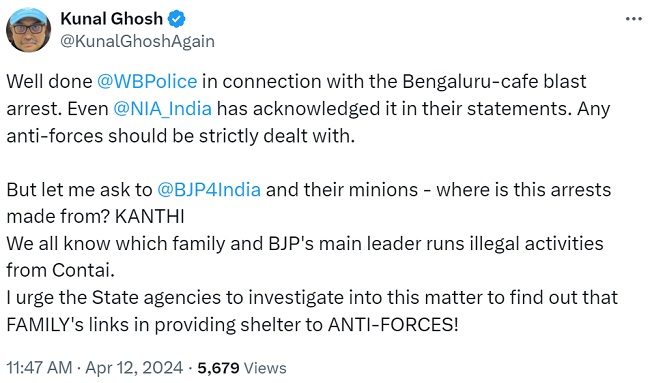Visit the @BJP4India mention
The width and height of the screenshot is (650, 383).
pyautogui.click(x=209, y=189)
